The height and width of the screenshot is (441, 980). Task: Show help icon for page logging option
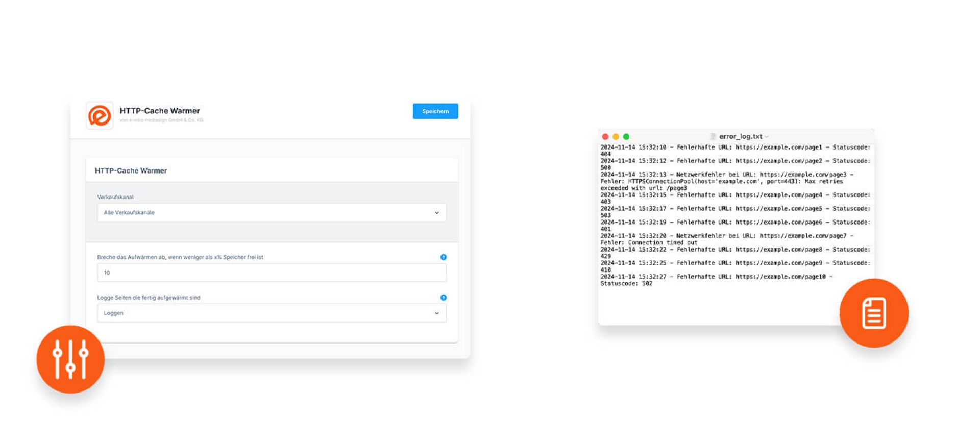click(x=443, y=298)
